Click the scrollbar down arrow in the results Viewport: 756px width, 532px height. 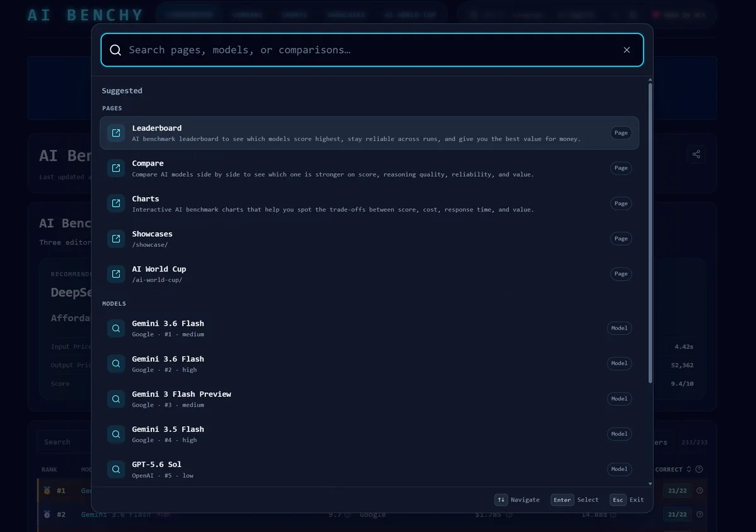pyautogui.click(x=650, y=484)
